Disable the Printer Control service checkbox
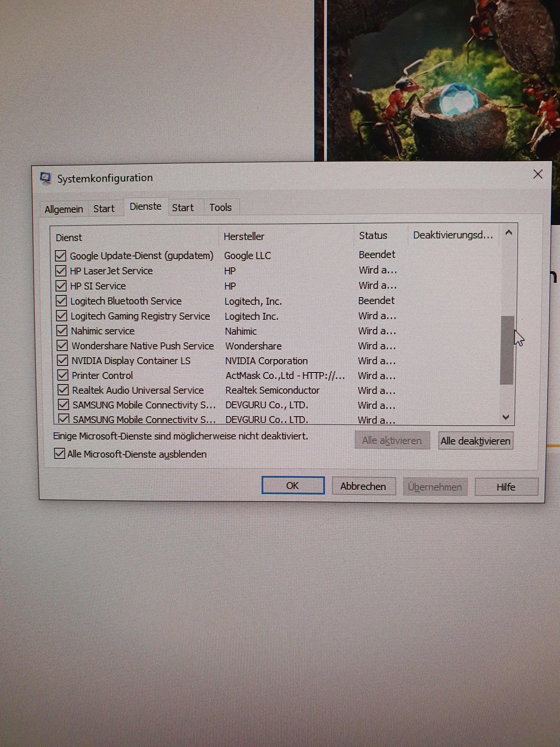The image size is (560, 747). tap(63, 375)
